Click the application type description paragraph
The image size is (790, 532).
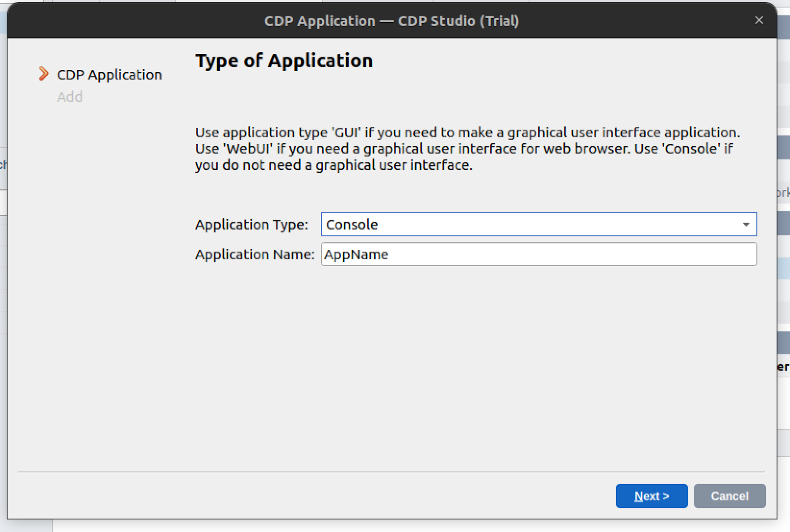[x=468, y=149]
